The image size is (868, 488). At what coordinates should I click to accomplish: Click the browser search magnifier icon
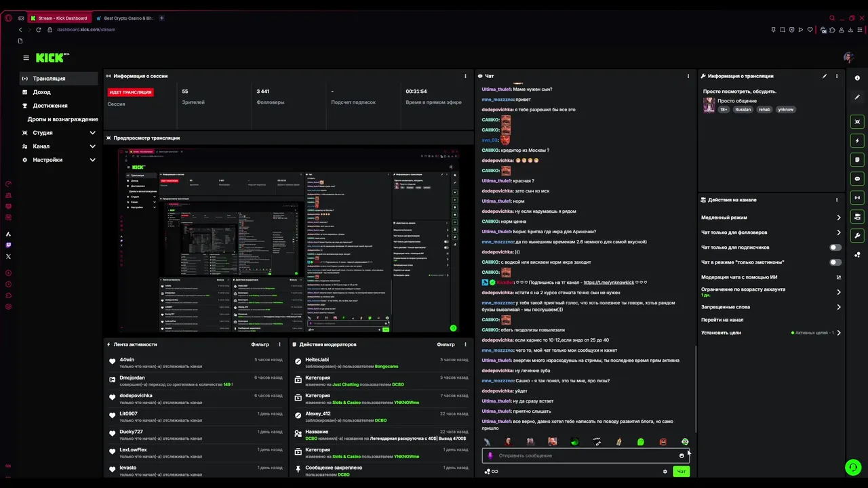pos(832,18)
